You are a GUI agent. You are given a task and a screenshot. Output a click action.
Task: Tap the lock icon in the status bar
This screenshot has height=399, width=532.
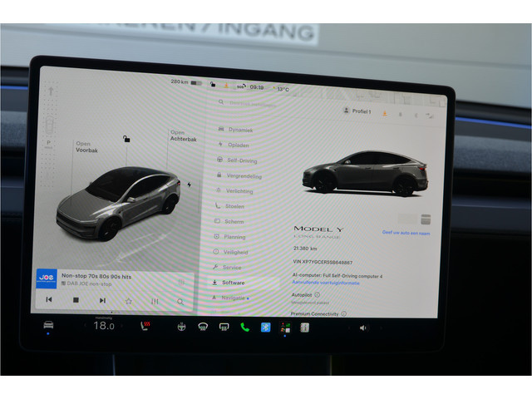tap(213, 84)
